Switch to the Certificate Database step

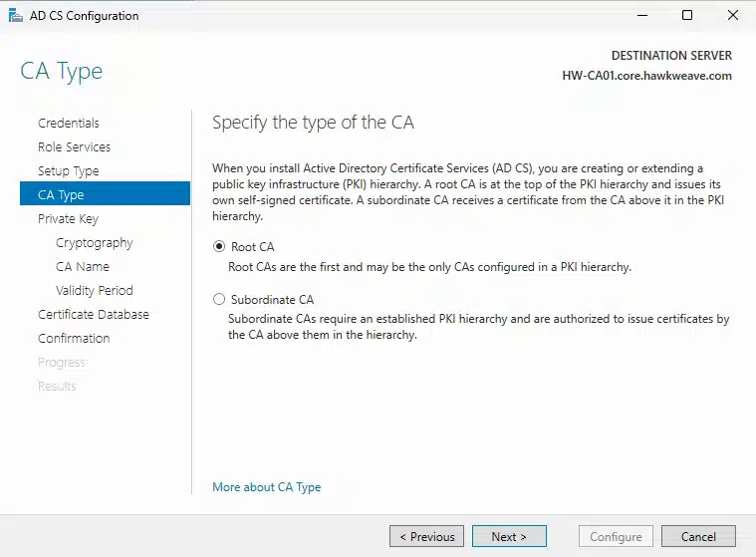(94, 315)
